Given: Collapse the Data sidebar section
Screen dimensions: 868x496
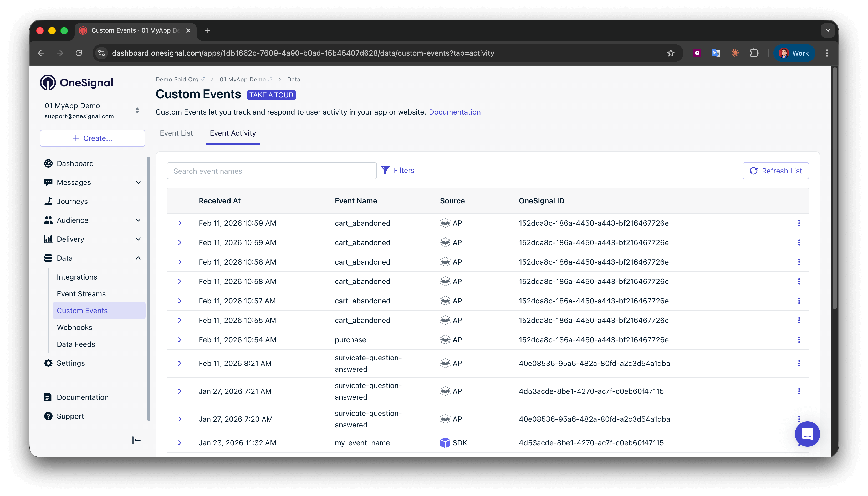Looking at the screenshot, I should coord(138,258).
